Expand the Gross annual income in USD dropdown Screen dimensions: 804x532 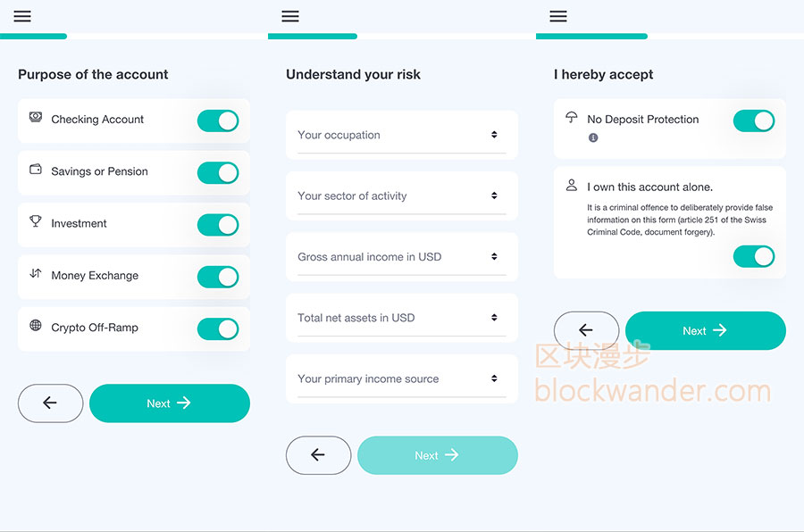pos(401,257)
